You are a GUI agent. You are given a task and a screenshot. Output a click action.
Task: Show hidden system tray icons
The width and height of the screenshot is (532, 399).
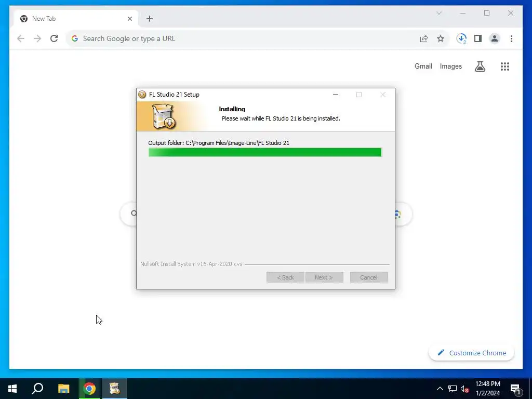coord(440,389)
